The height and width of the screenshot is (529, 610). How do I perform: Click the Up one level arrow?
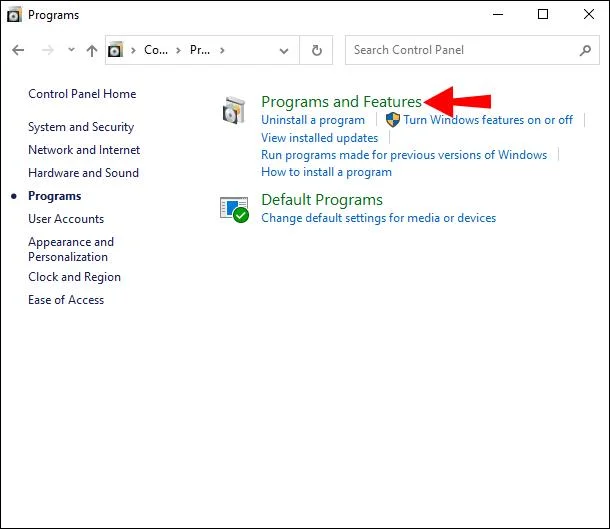pyautogui.click(x=92, y=50)
